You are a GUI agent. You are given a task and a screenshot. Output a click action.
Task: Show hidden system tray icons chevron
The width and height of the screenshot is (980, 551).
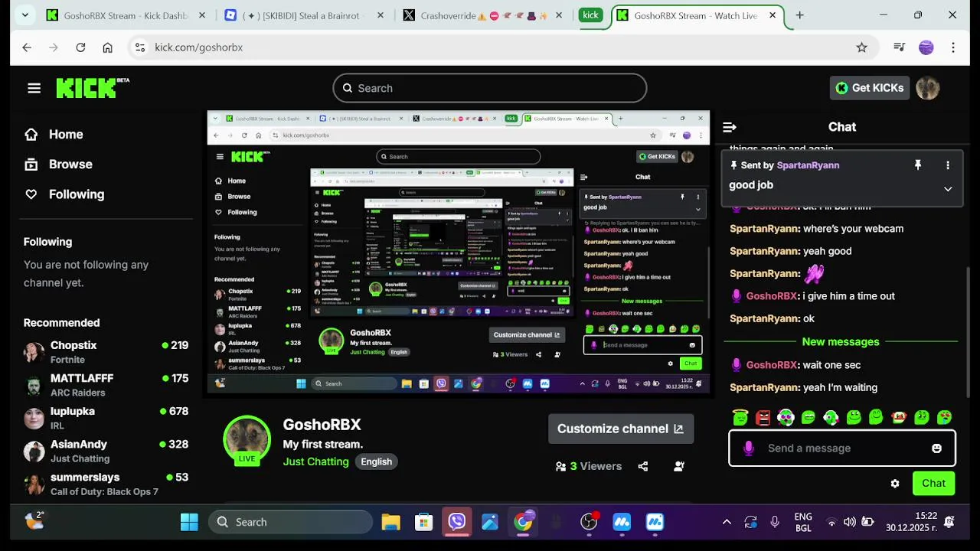point(727,522)
